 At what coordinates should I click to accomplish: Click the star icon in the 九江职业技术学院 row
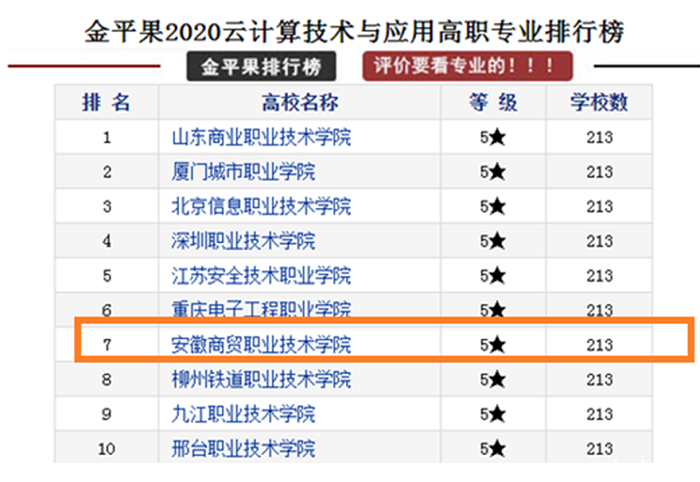click(498, 414)
